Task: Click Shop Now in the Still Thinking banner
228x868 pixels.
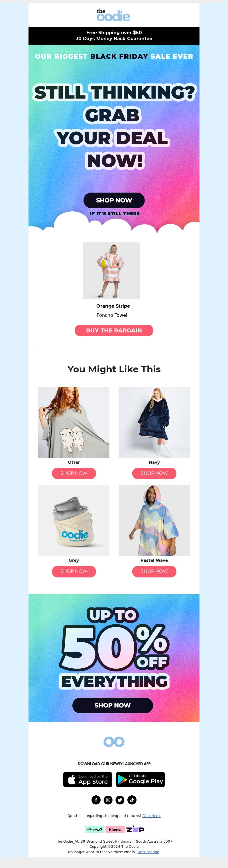Action: pos(114,200)
